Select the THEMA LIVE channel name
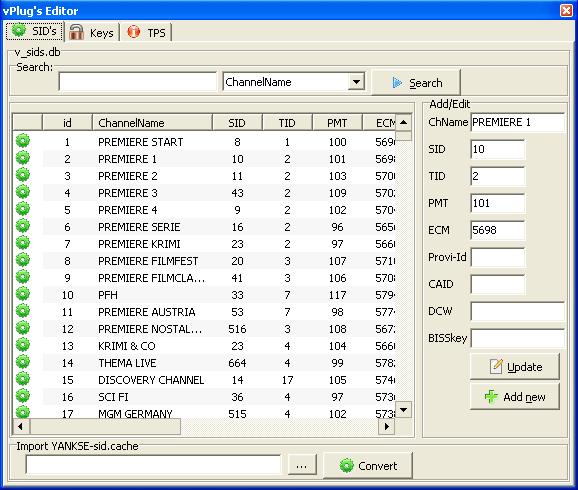Screen dimensions: 578x490 pyautogui.click(x=127, y=363)
